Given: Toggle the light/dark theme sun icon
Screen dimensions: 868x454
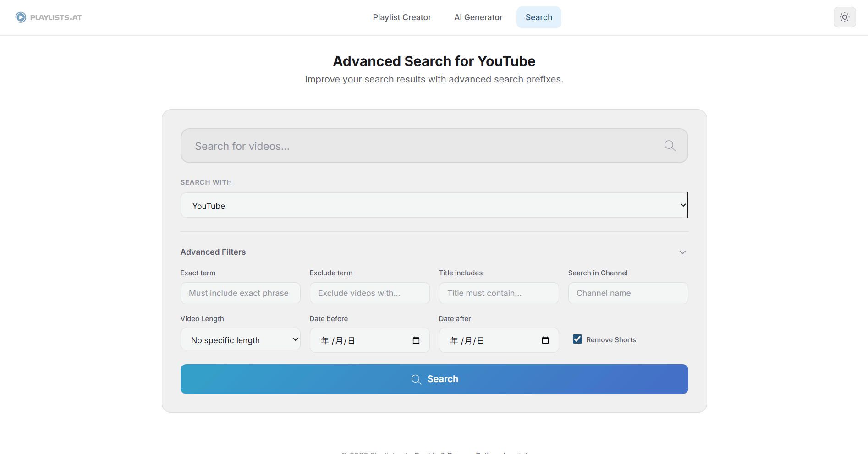Looking at the screenshot, I should coord(844,17).
